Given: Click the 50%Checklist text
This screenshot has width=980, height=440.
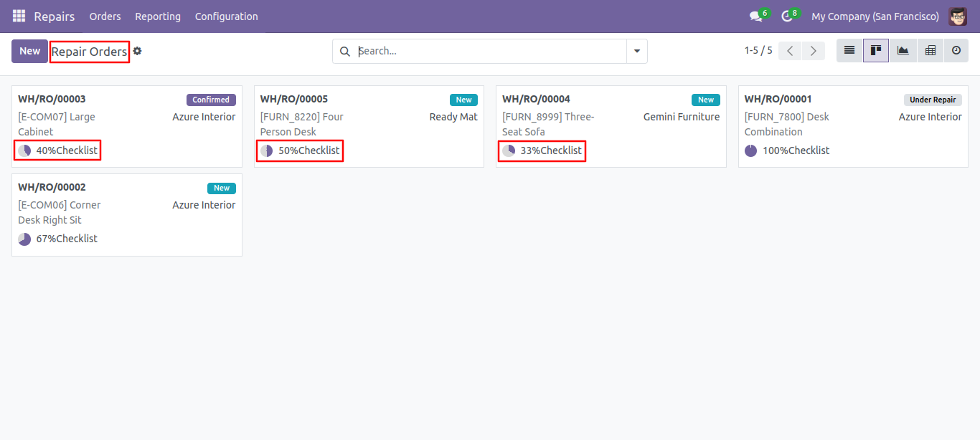Looking at the screenshot, I should coord(309,150).
